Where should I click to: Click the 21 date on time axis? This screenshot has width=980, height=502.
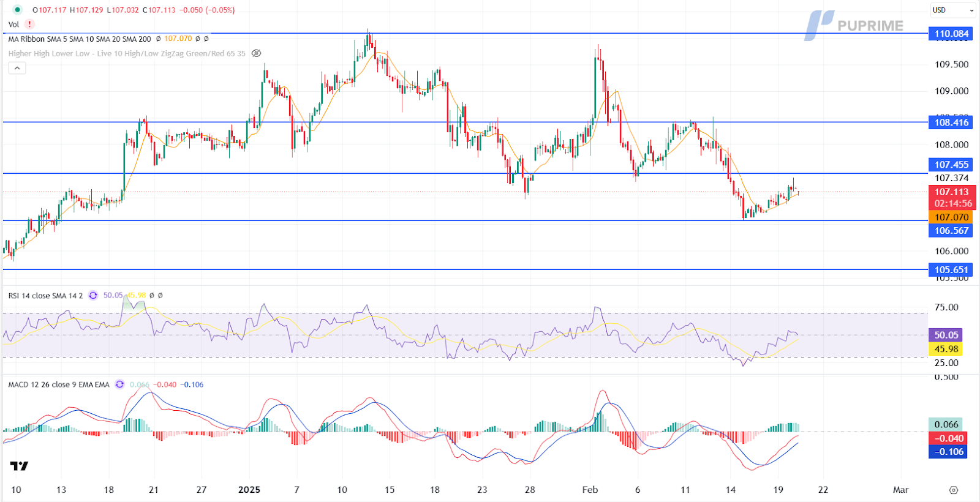154,490
